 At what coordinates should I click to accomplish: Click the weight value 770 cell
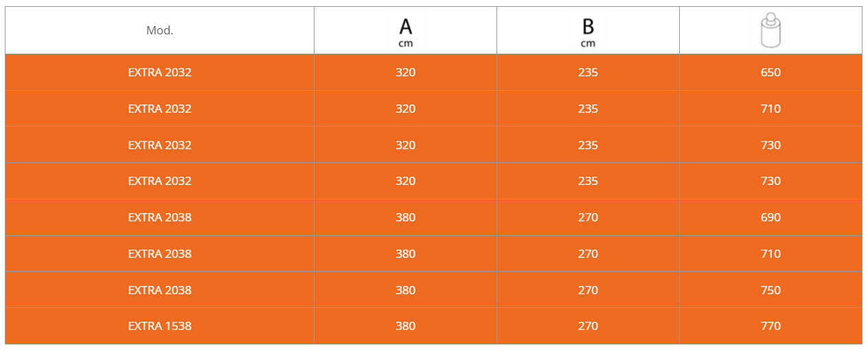pyautogui.click(x=770, y=326)
